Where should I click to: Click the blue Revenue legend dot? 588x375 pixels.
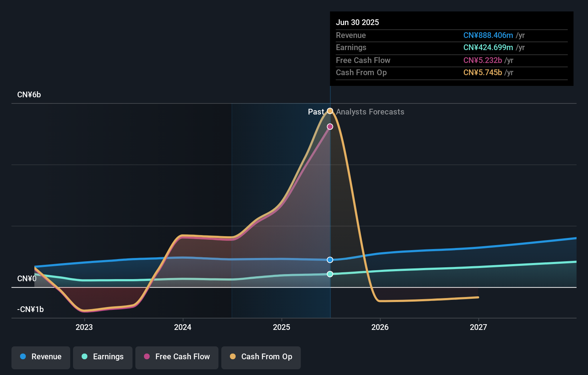point(23,356)
